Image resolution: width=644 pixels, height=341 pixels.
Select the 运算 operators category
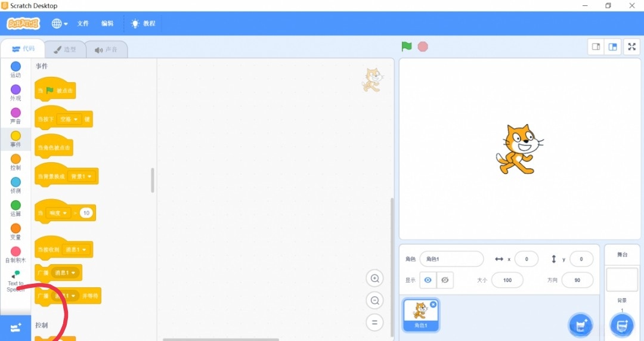click(x=16, y=208)
